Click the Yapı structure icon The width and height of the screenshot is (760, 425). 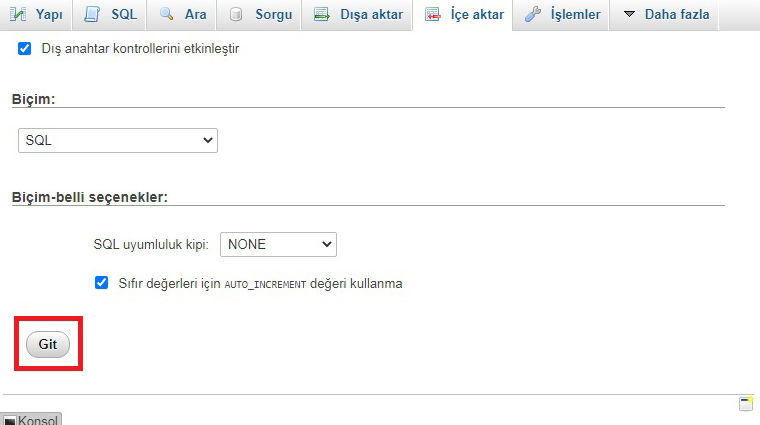pyautogui.click(x=18, y=15)
